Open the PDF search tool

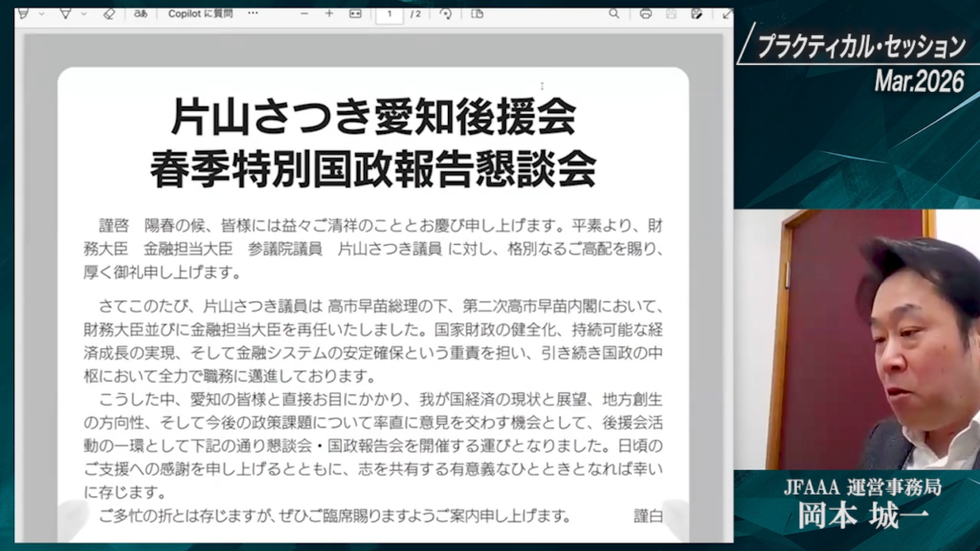coord(613,13)
